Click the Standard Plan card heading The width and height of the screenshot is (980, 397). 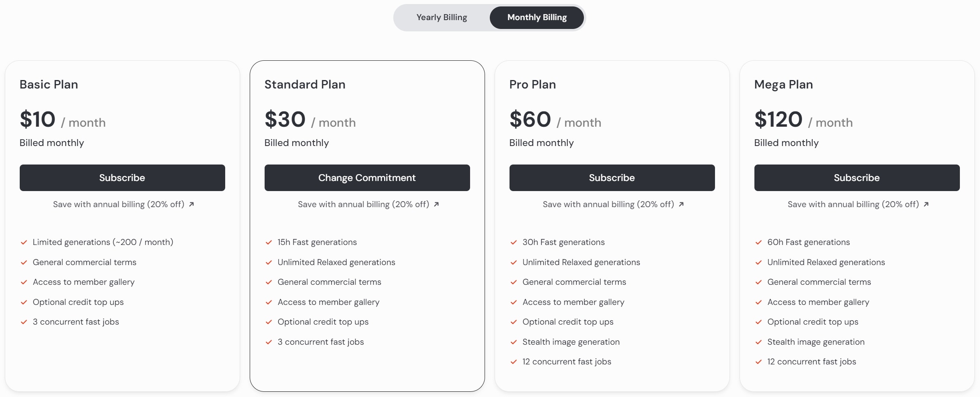305,84
